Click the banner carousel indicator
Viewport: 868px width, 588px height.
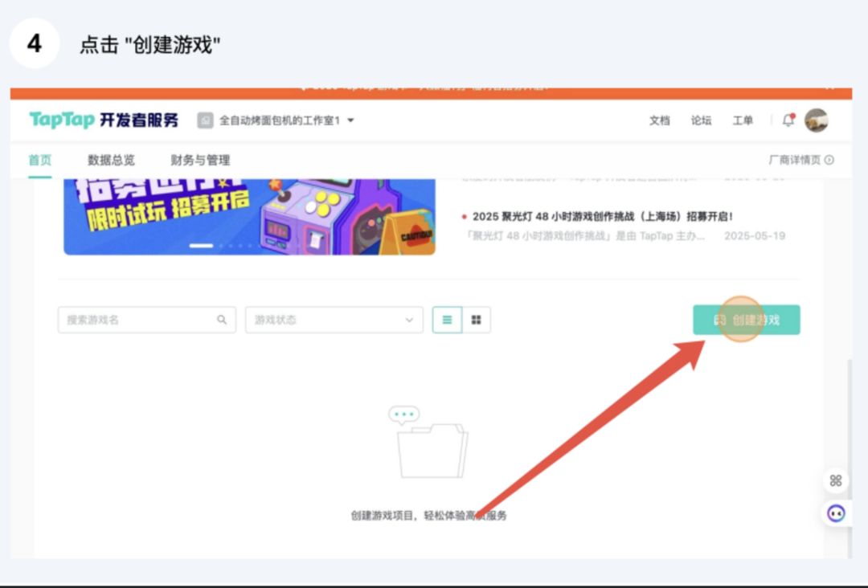click(201, 245)
